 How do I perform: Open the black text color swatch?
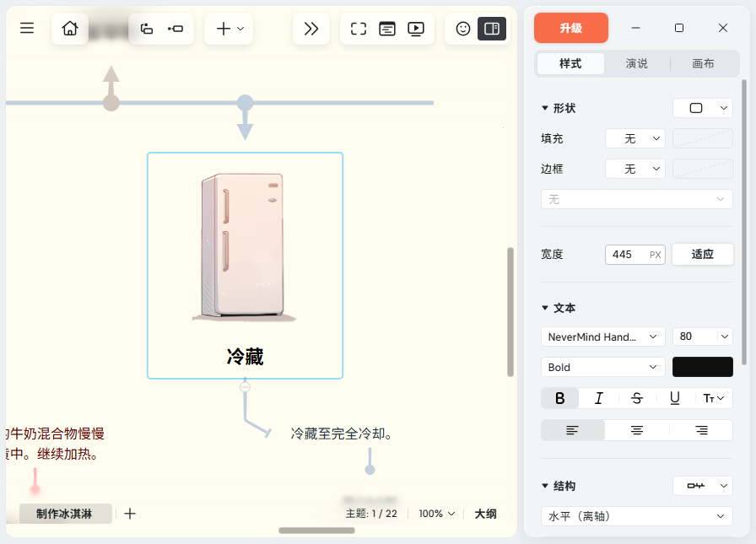pyautogui.click(x=703, y=367)
